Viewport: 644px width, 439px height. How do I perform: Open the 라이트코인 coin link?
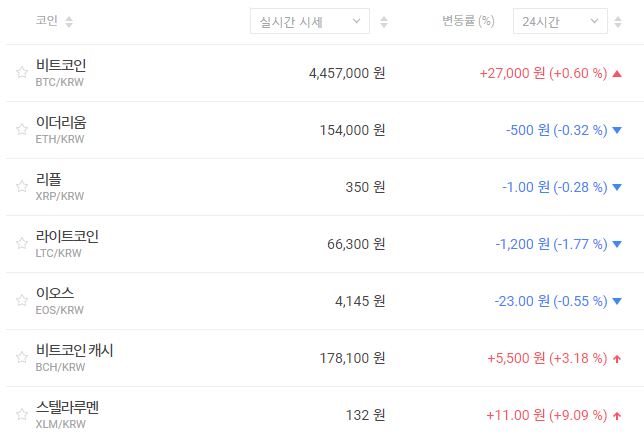67,236
